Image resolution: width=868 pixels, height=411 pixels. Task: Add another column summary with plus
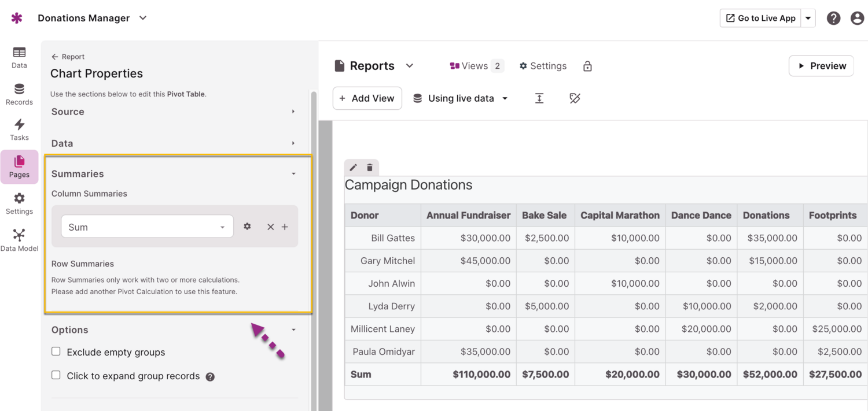click(x=285, y=227)
